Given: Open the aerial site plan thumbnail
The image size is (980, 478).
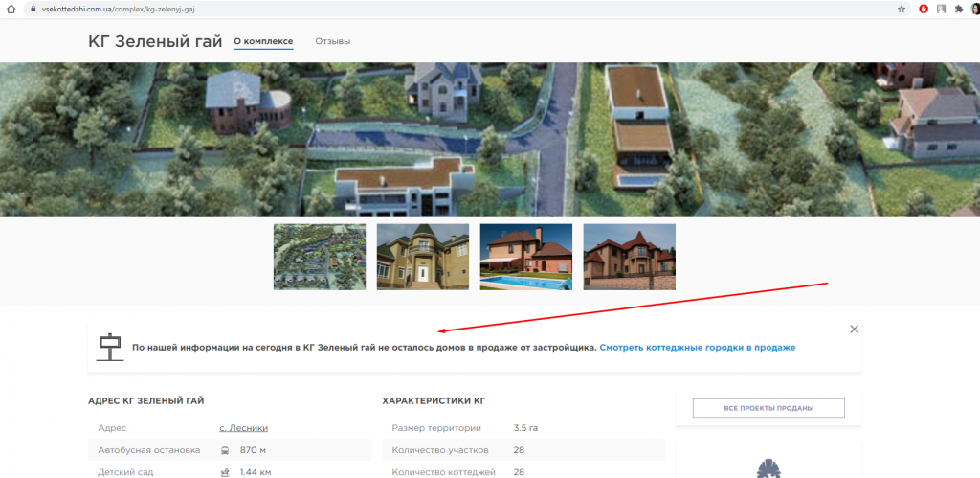Looking at the screenshot, I should [x=320, y=257].
